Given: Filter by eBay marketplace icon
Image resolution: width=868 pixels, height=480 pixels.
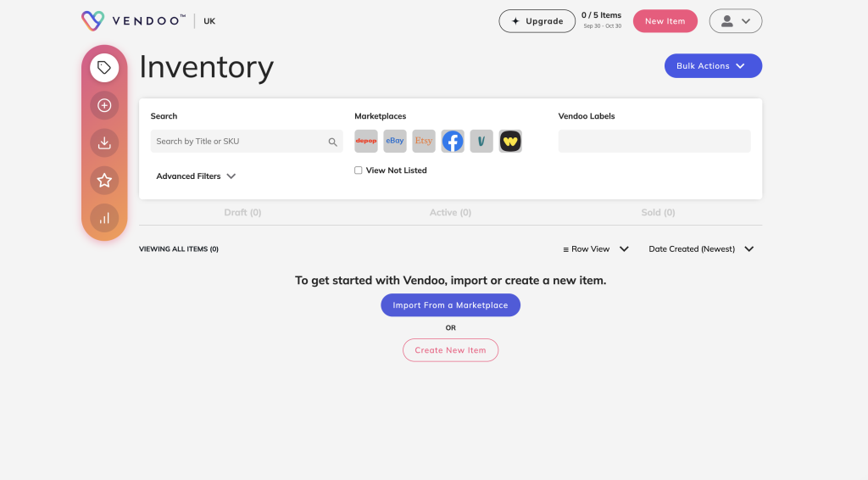Looking at the screenshot, I should (395, 141).
